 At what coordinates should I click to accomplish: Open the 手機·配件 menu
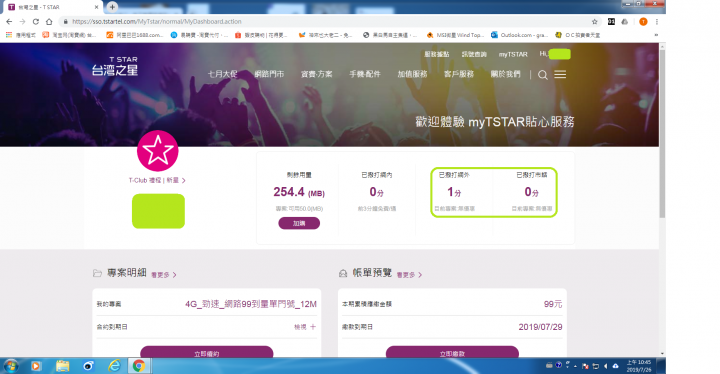pos(365,74)
